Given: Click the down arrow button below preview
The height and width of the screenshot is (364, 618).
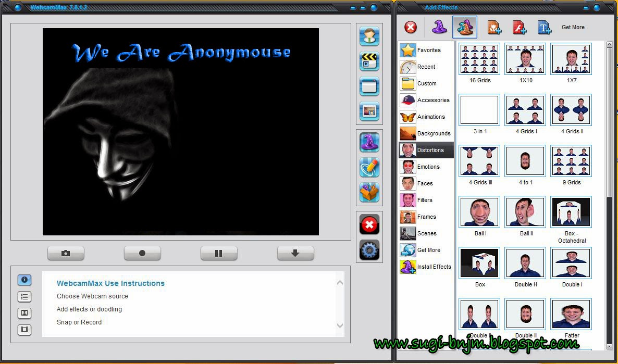Looking at the screenshot, I should 295,253.
